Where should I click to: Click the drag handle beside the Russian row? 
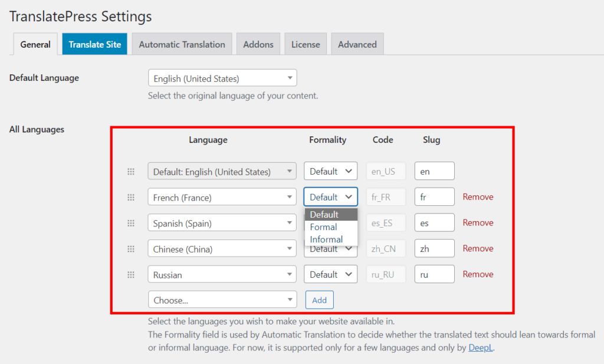pos(131,274)
